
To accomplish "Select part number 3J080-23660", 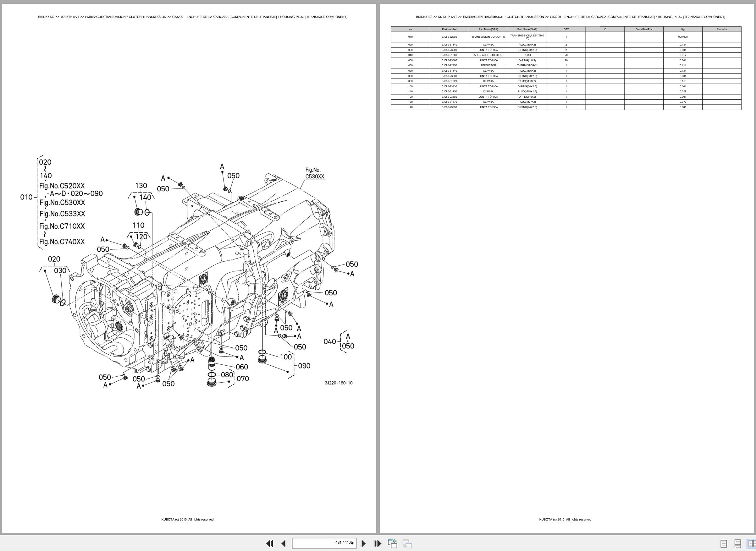I will [449, 60].
